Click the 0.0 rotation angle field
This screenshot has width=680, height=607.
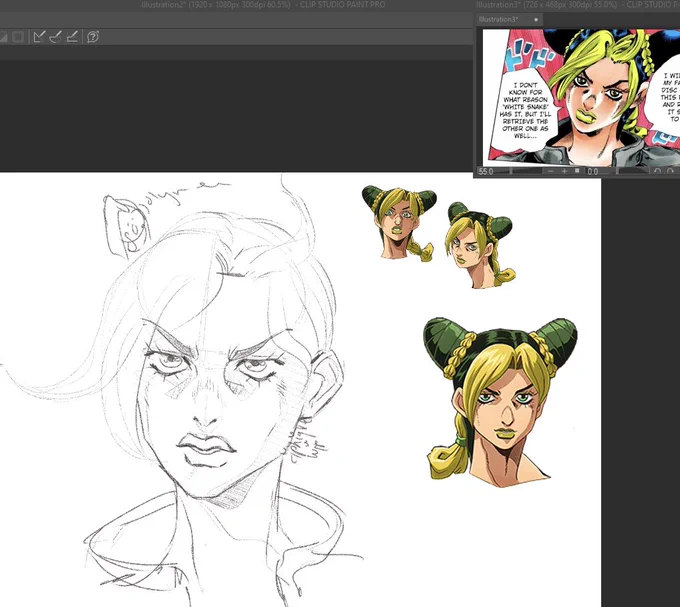(594, 171)
